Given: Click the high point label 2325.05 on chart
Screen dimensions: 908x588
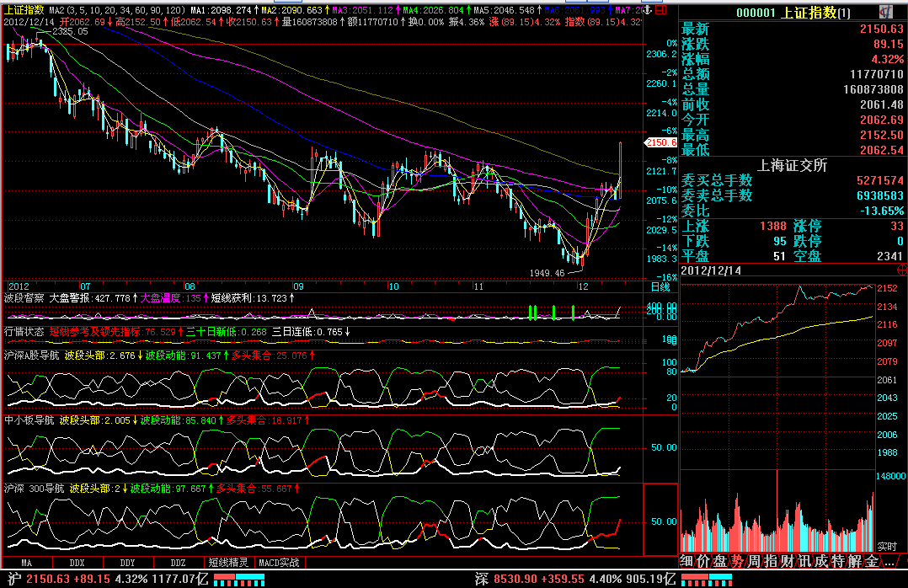Looking at the screenshot, I should pos(70,31).
